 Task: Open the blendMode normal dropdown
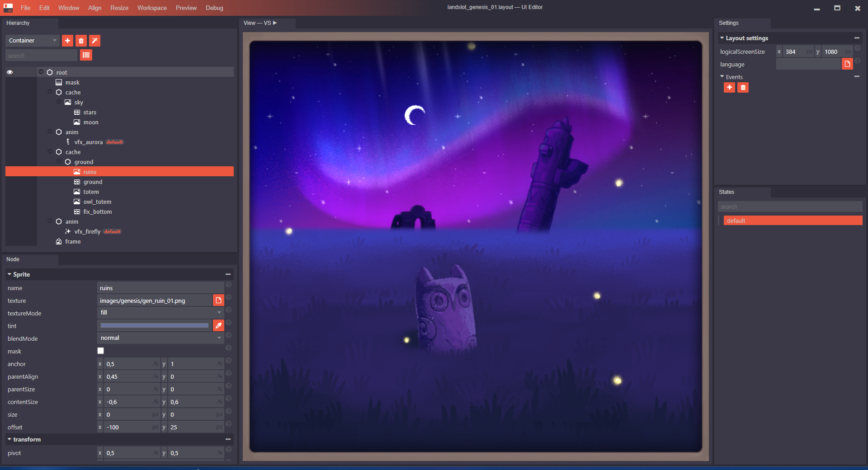[x=160, y=338]
